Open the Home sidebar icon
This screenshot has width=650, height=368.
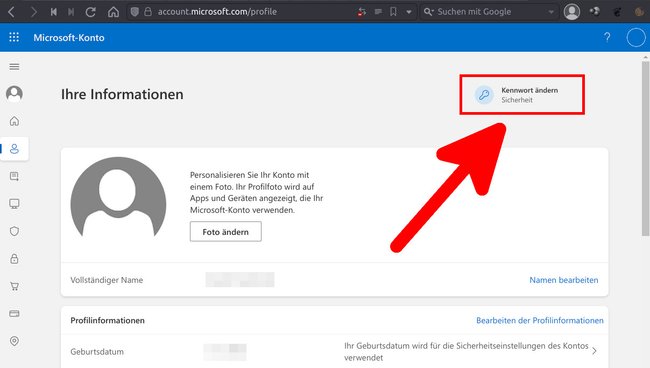[x=15, y=121]
